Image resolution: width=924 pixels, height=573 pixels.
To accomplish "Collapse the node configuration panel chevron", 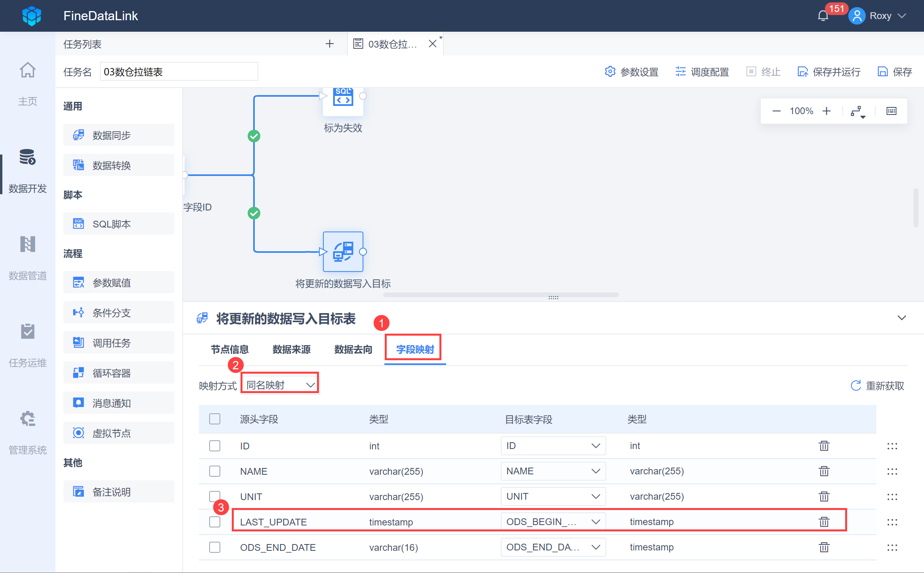I will (901, 318).
